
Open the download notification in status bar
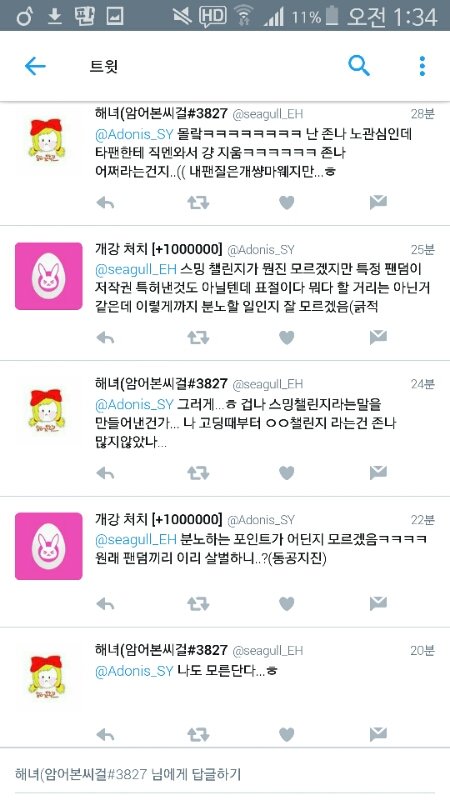coord(54,17)
